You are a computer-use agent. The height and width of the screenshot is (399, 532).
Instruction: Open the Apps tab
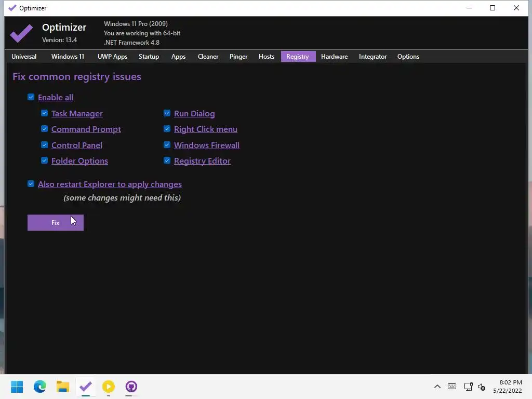(x=179, y=57)
